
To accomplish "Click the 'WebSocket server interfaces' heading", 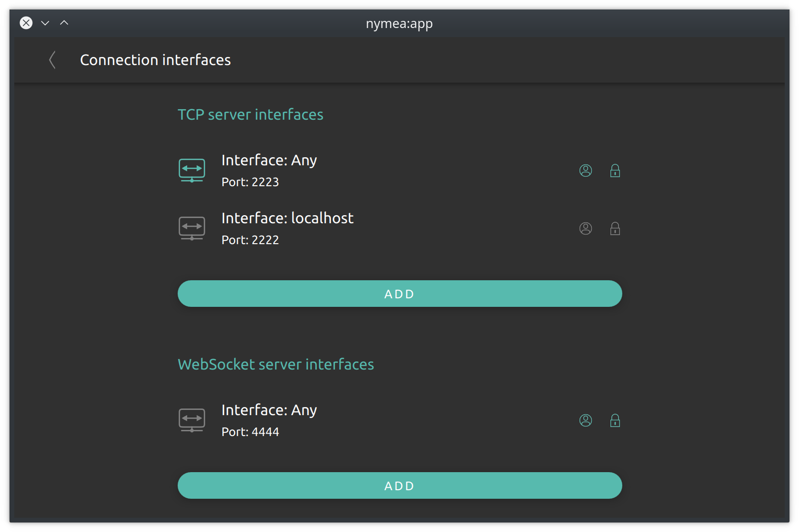I will pyautogui.click(x=276, y=364).
